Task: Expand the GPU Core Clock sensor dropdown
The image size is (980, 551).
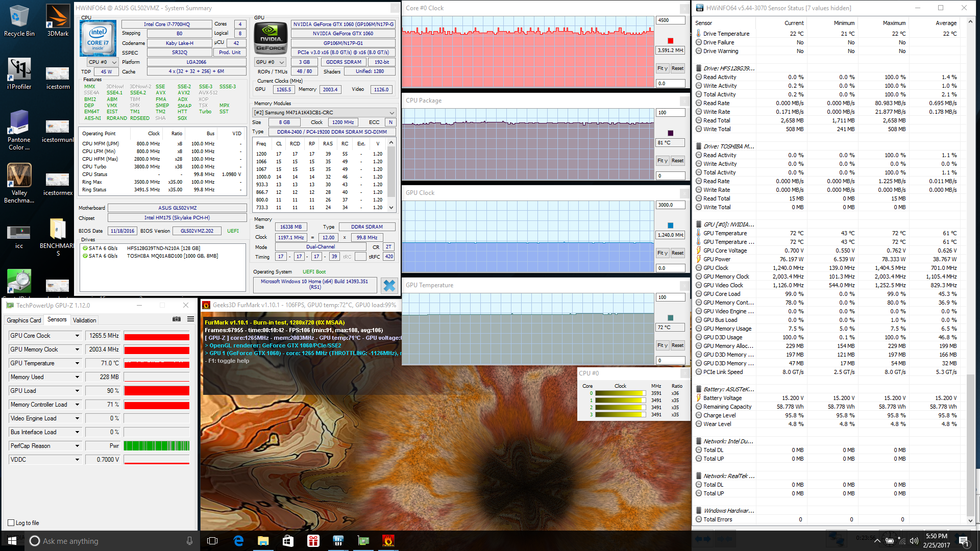Action: (78, 336)
